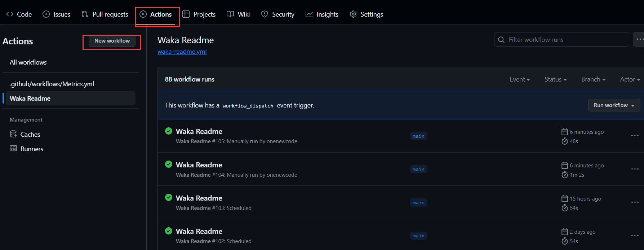Click calendar icon beside 15 hours ago
The image size is (644, 250).
pyautogui.click(x=565, y=198)
